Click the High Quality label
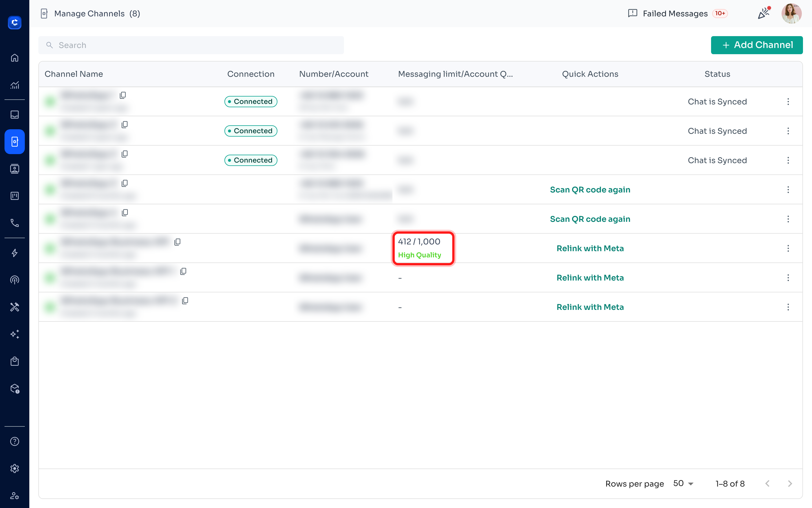 pyautogui.click(x=420, y=255)
